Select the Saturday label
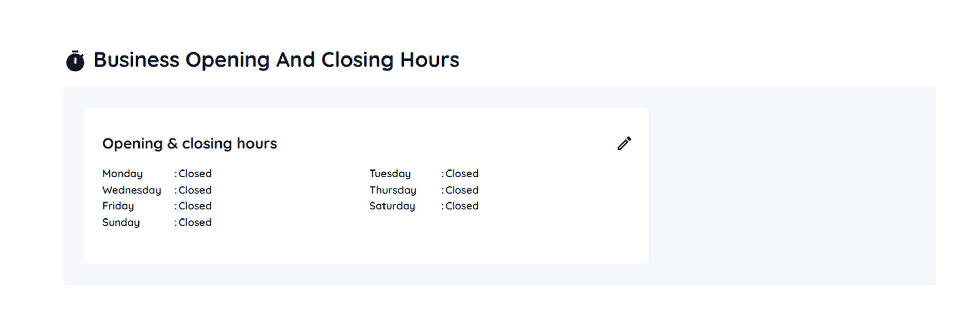This screenshot has width=980, height=324. [x=392, y=206]
